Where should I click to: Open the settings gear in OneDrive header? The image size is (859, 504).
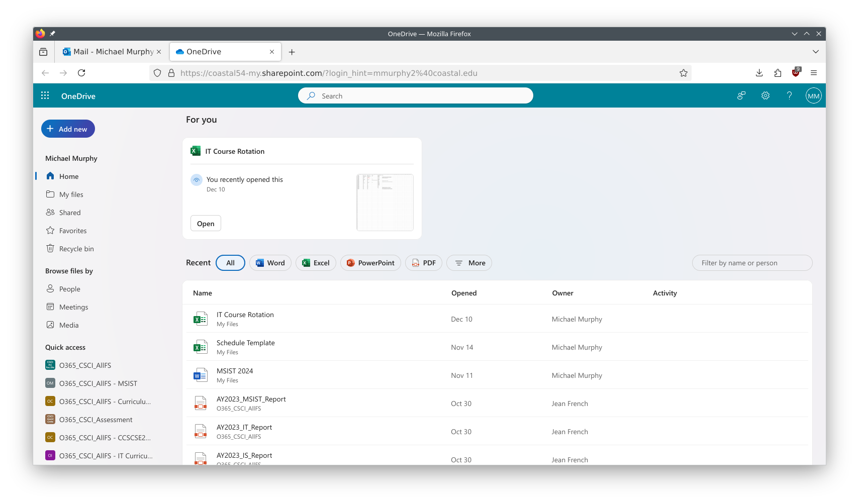[765, 95]
